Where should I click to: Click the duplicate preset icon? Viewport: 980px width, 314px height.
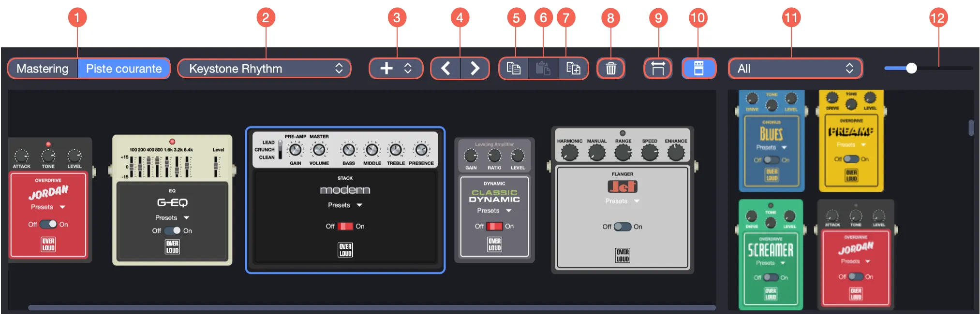[573, 69]
